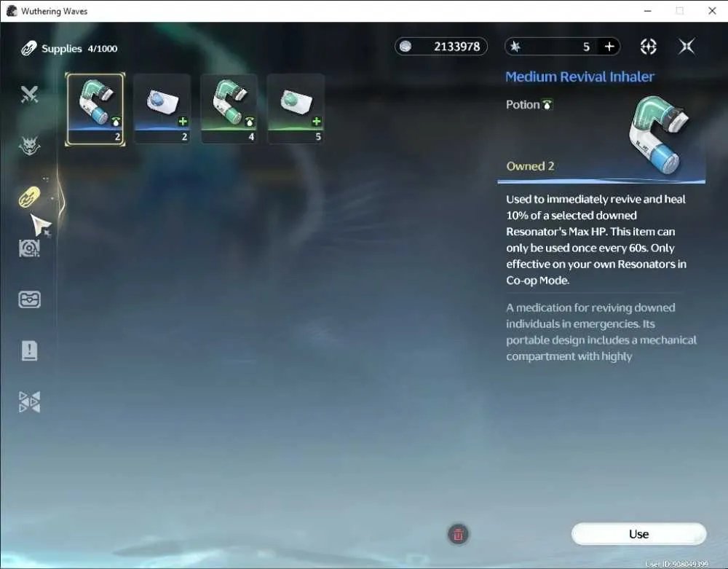The width and height of the screenshot is (728, 569).
Task: Select the green inhaler item with count 4
Action: tap(229, 109)
